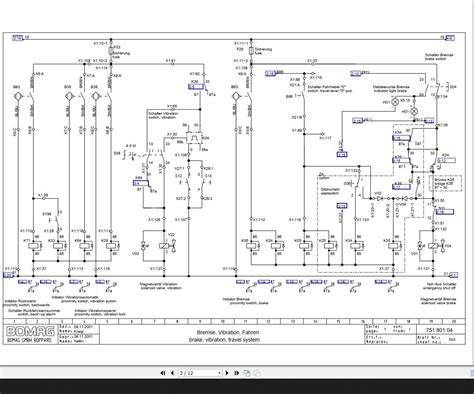Click the 'Initiator Vibrationsautomatik' label
474x394 pixels.
pos(75,297)
